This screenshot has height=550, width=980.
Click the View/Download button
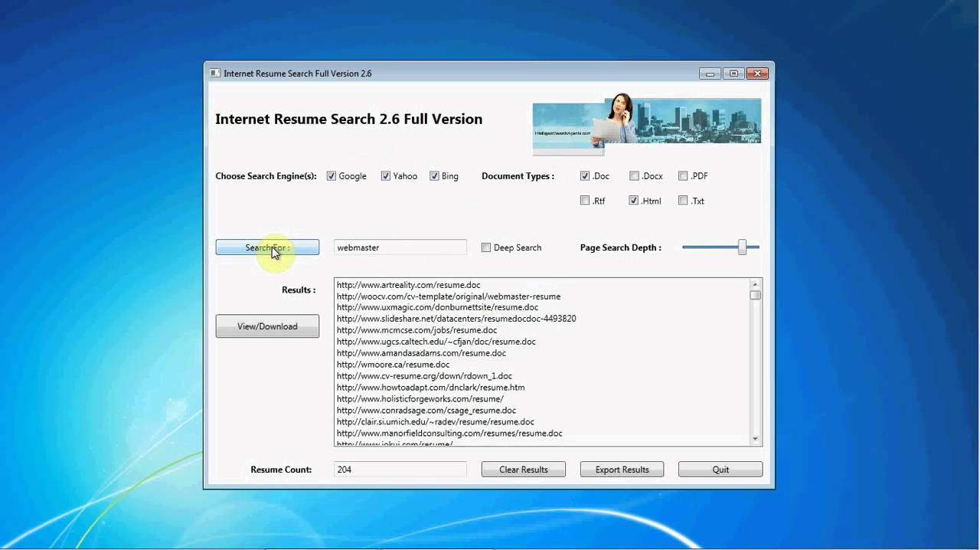[267, 326]
